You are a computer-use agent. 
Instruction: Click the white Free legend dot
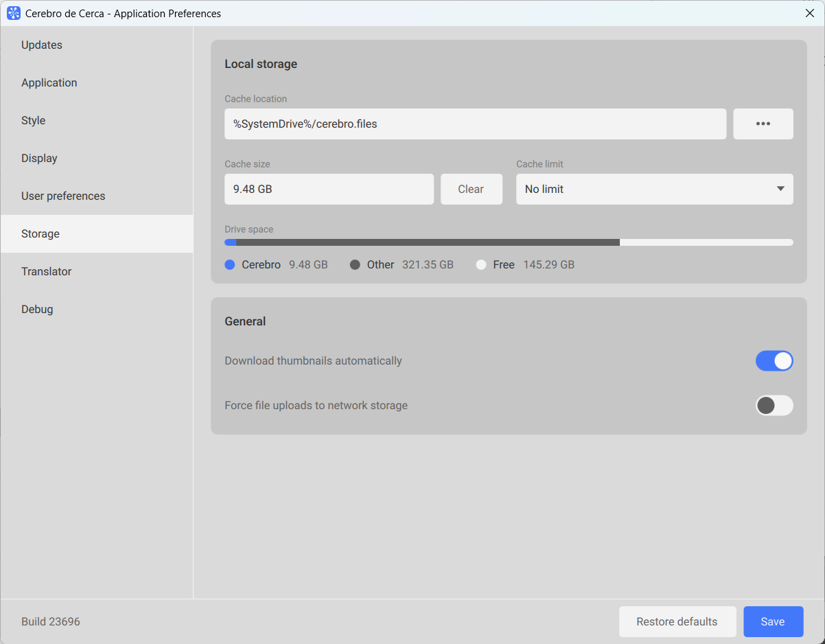point(481,265)
